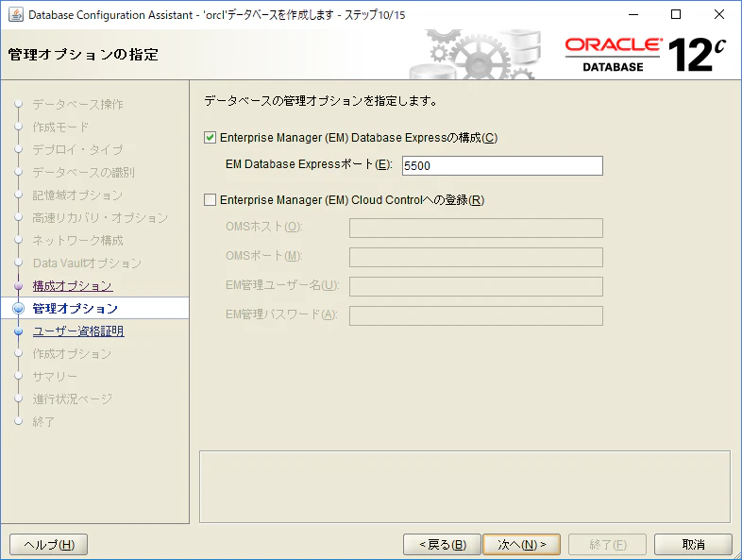Image resolution: width=742 pixels, height=560 pixels.
Task: Click the 管理オプション step bullet icon
Action: pyautogui.click(x=19, y=309)
